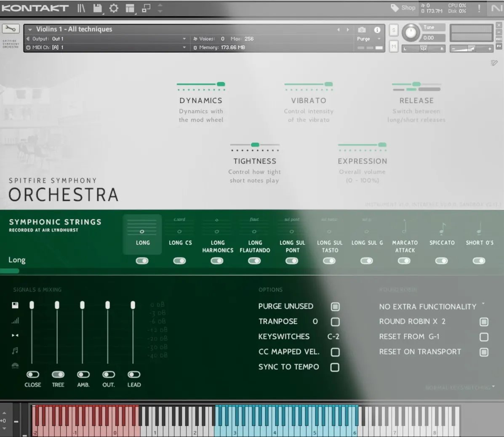Toggle the OUT. microphone switch
Image resolution: width=504 pixels, height=437 pixels.
click(x=109, y=374)
